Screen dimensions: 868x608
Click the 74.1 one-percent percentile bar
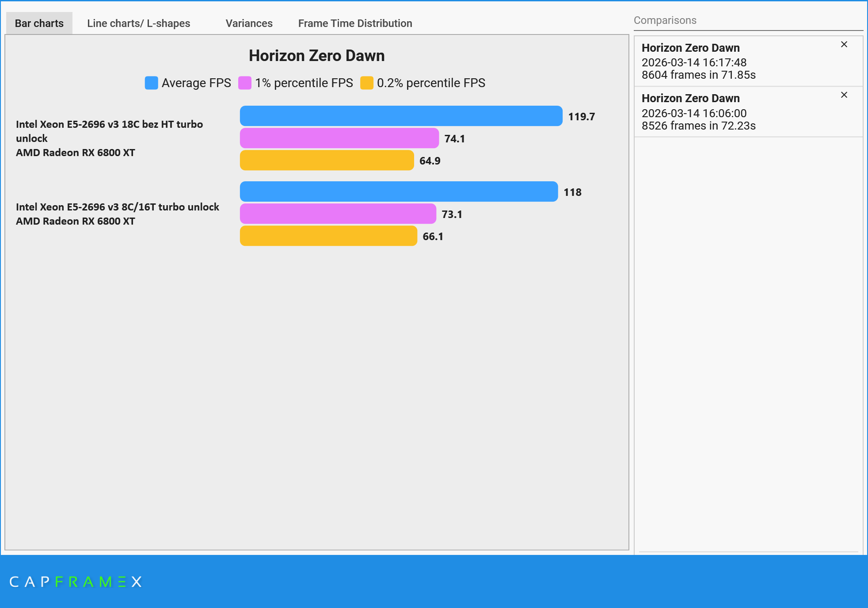click(339, 138)
